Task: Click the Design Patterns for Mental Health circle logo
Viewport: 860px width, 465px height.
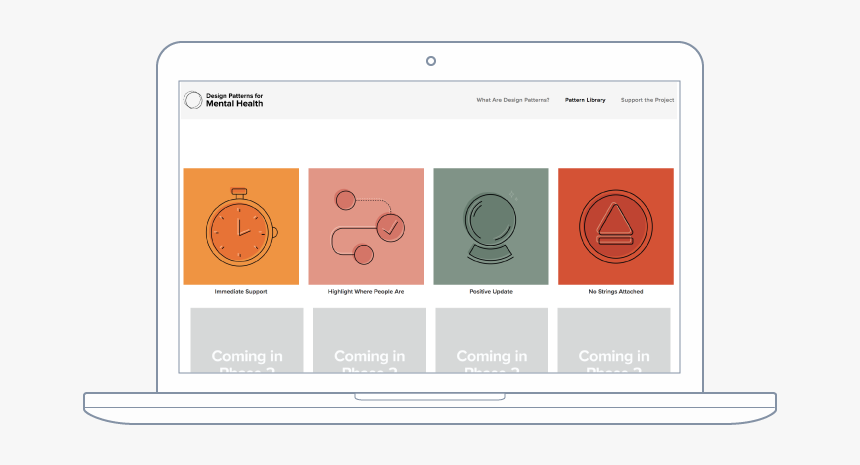Action: pos(193,100)
